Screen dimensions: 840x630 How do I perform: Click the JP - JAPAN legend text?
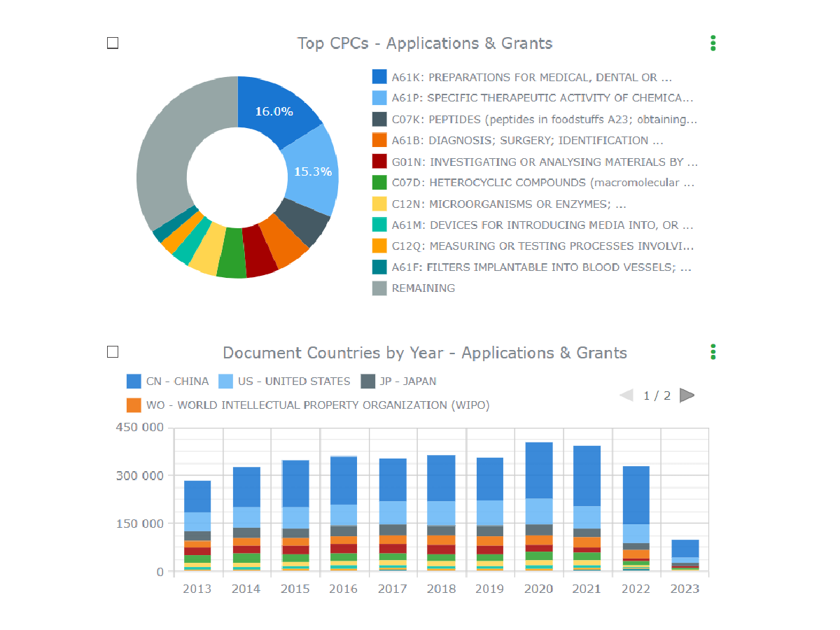408,381
